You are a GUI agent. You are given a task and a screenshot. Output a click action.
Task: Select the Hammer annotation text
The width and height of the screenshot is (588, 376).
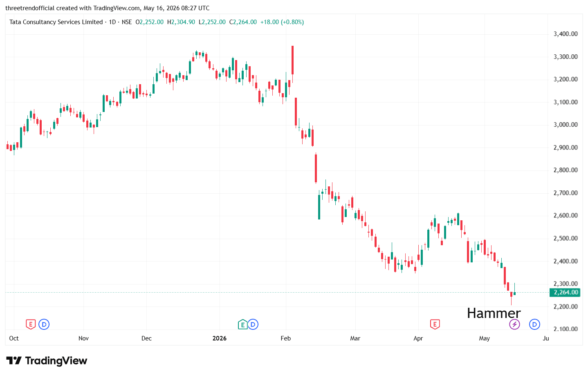(x=494, y=313)
